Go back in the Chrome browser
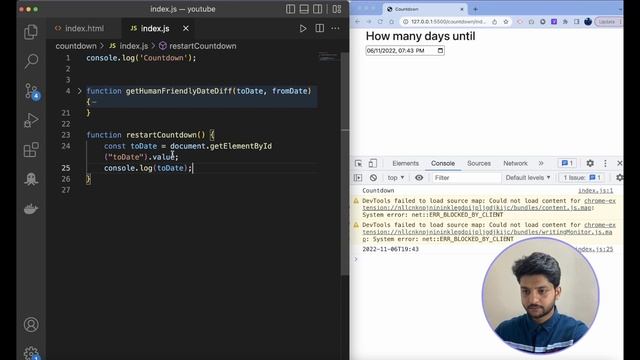The image size is (640, 360). click(358, 22)
